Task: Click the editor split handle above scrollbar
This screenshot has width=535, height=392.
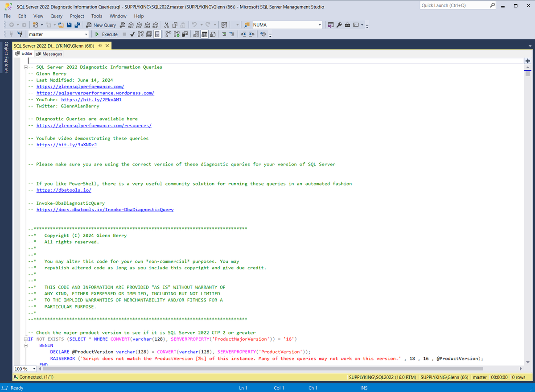Action: click(x=527, y=61)
